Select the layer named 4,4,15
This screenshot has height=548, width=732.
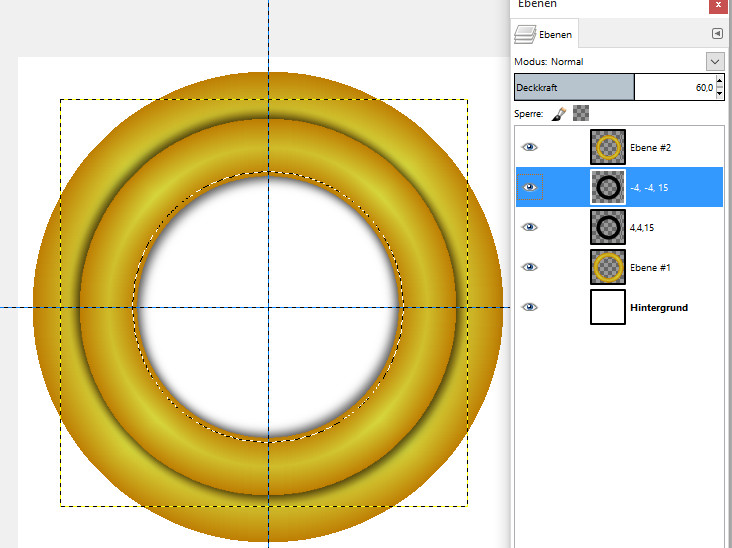[644, 228]
